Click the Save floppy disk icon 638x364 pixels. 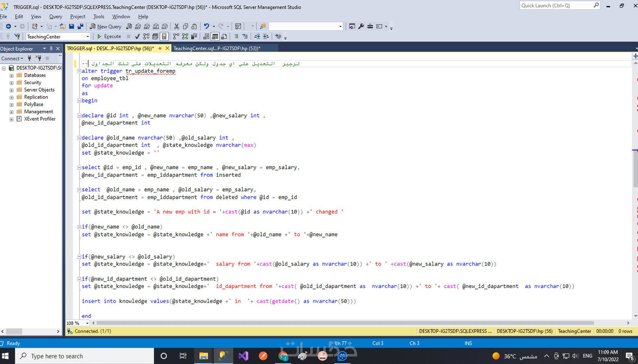click(x=71, y=26)
